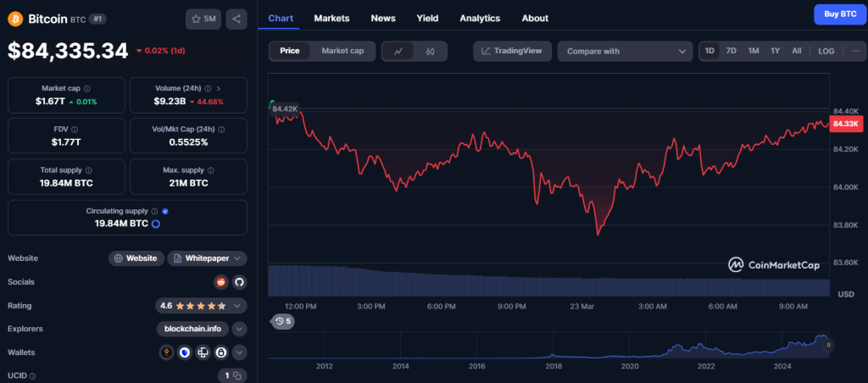Screen dimensions: 868x383
Task: Set chart range to 7D
Action: (x=731, y=51)
